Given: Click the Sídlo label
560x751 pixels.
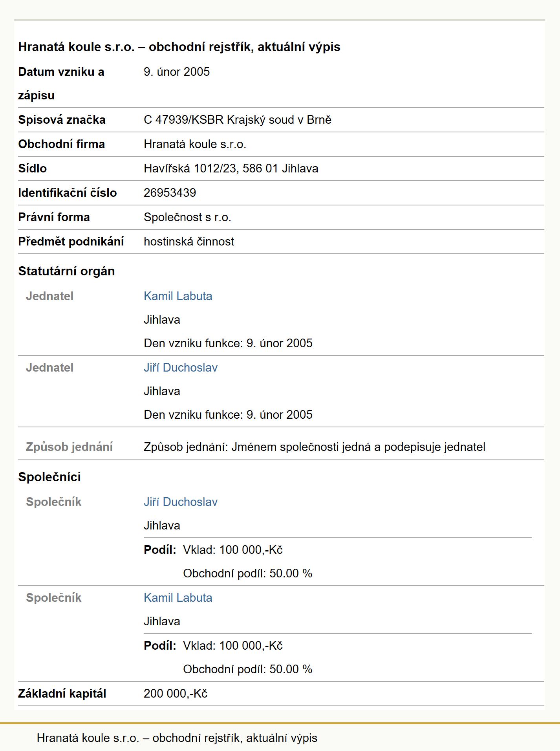Looking at the screenshot, I should (x=33, y=169).
